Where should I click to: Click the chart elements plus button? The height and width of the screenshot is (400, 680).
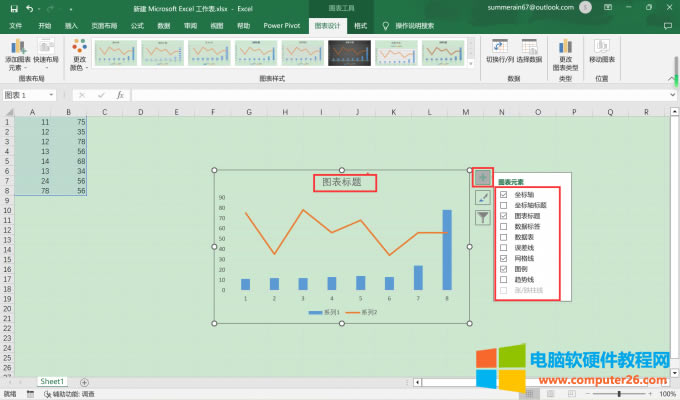[483, 177]
